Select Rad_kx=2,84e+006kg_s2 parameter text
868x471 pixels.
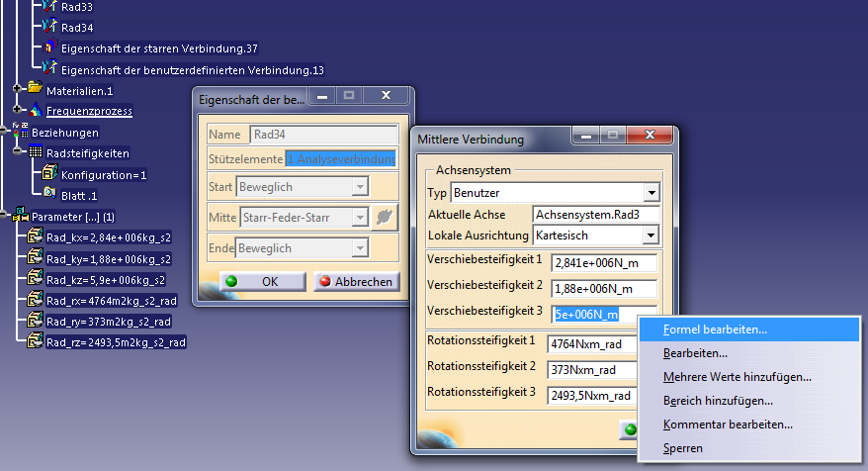tap(109, 237)
